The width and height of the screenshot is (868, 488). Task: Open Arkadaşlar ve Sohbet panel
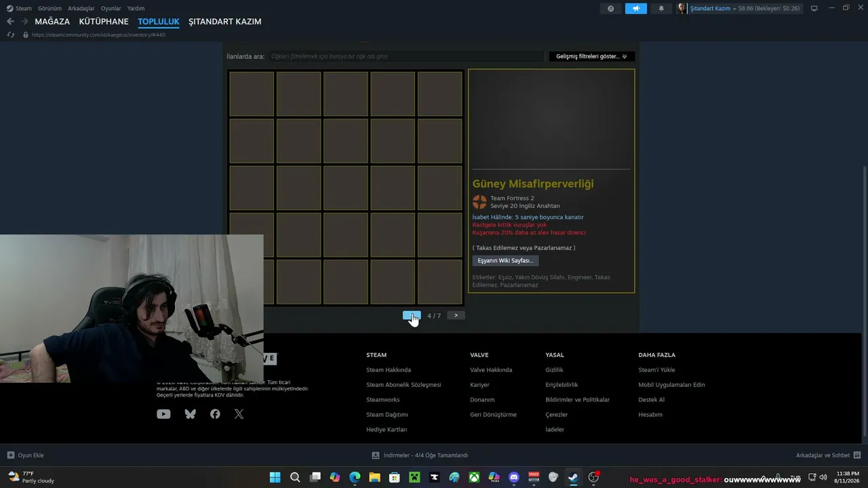(x=823, y=455)
